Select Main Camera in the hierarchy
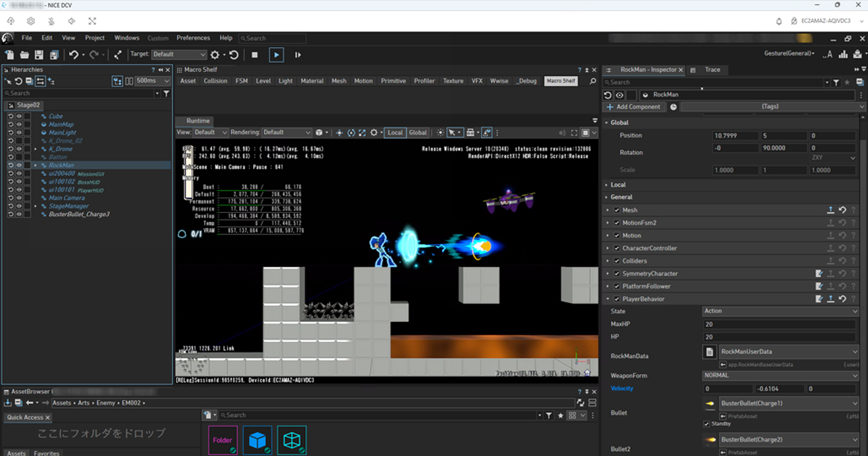This screenshot has height=456, width=868. coord(67,198)
